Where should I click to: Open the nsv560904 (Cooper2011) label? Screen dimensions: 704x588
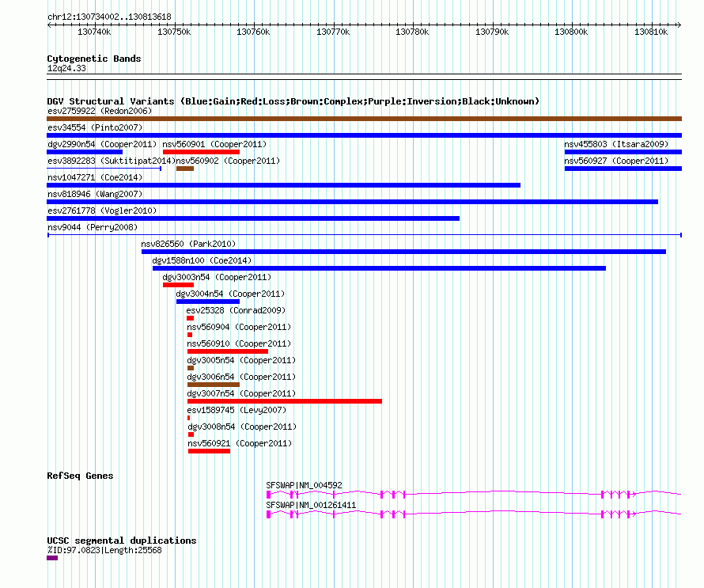click(x=239, y=327)
